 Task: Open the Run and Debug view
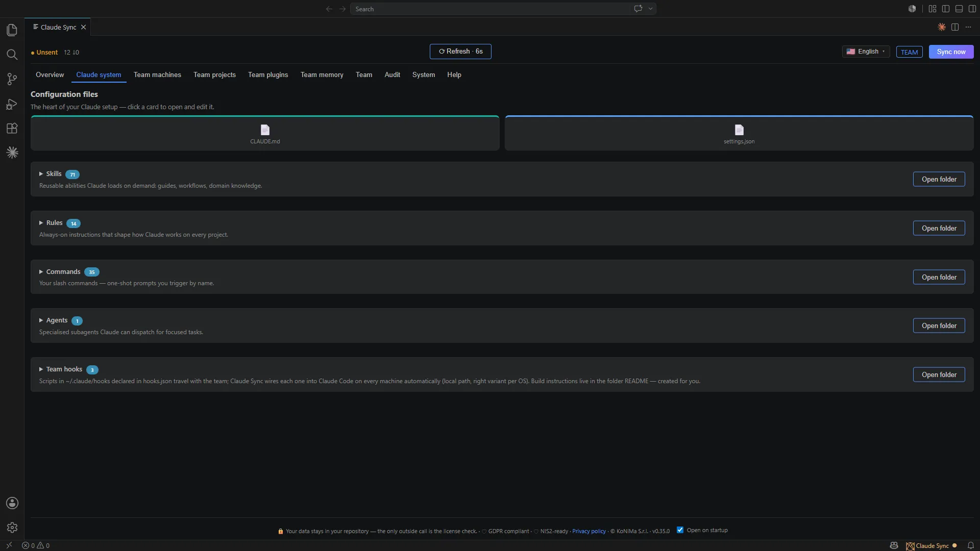[12, 104]
